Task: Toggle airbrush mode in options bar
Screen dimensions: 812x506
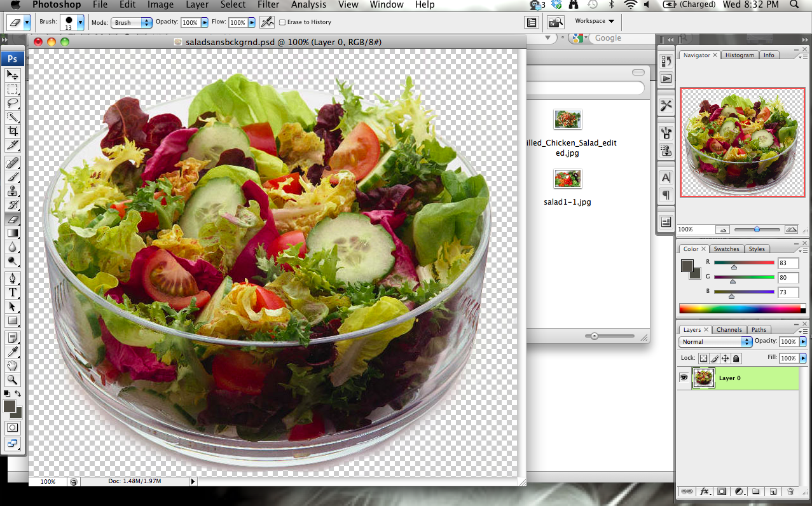Action: click(267, 22)
